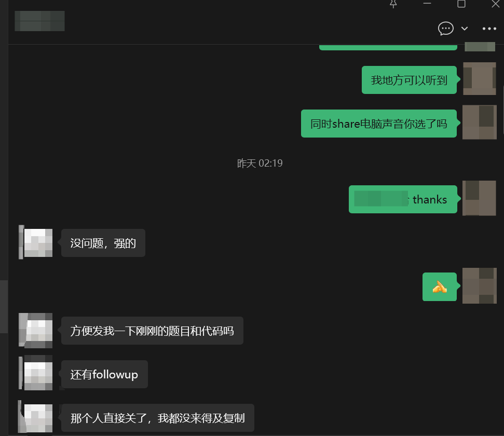
Task: Open the three-dot more options menu
Action: (489, 29)
